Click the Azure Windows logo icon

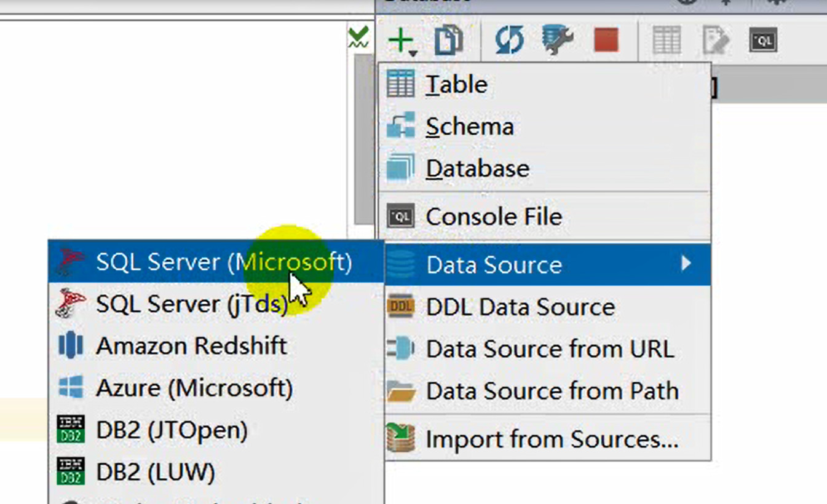click(71, 387)
